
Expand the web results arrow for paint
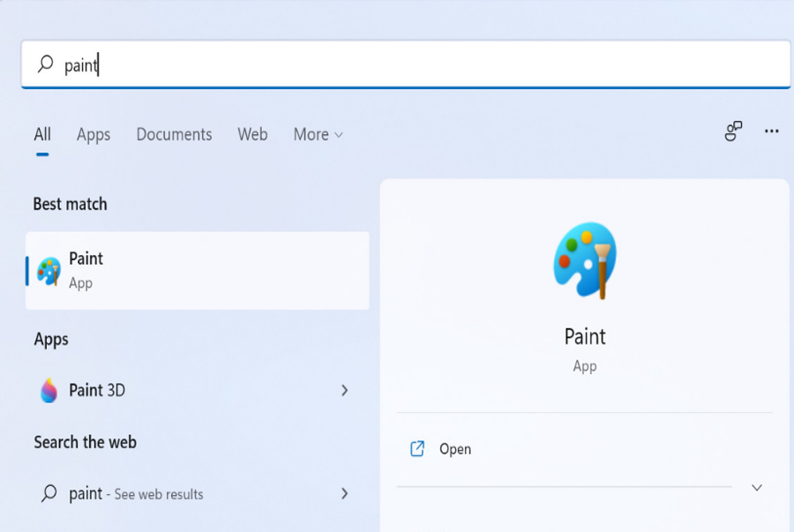coord(345,494)
